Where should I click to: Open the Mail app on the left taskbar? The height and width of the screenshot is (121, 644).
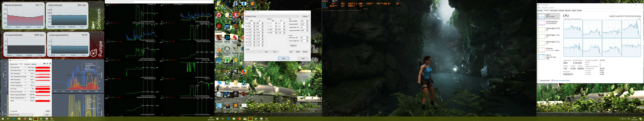[x=30, y=119]
